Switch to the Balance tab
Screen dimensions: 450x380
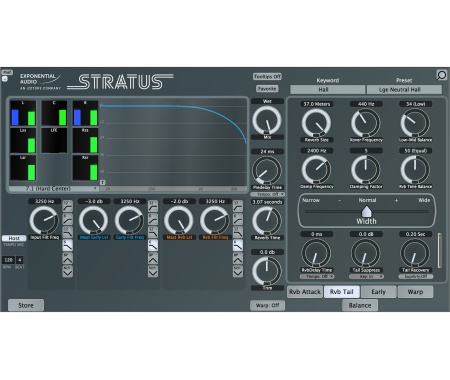pyautogui.click(x=360, y=305)
